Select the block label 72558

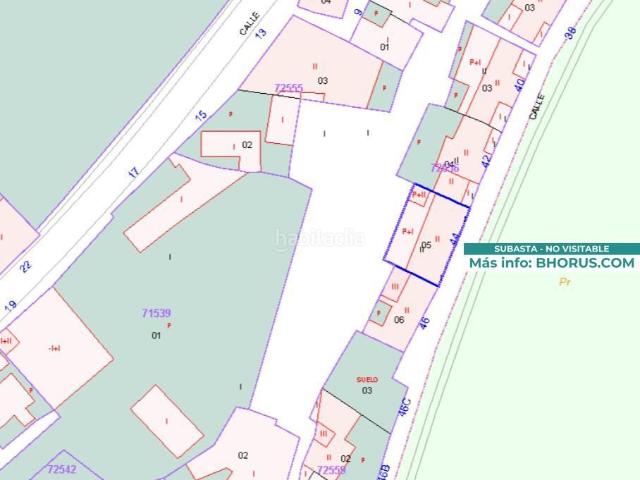(331, 470)
